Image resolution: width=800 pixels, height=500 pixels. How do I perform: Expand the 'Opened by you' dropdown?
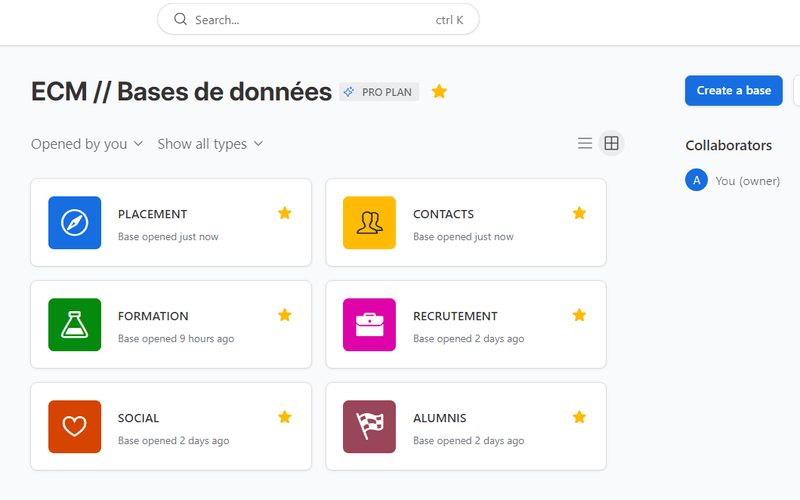pos(87,144)
